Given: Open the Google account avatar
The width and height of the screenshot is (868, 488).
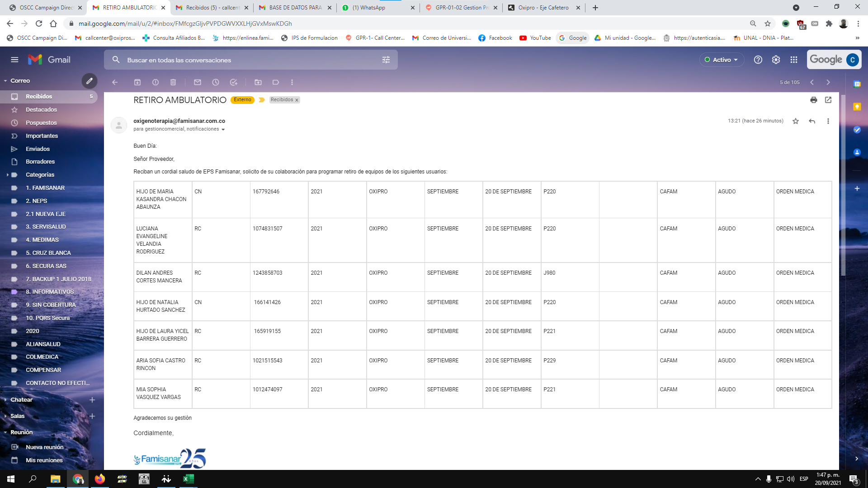Looking at the screenshot, I should click(853, 60).
